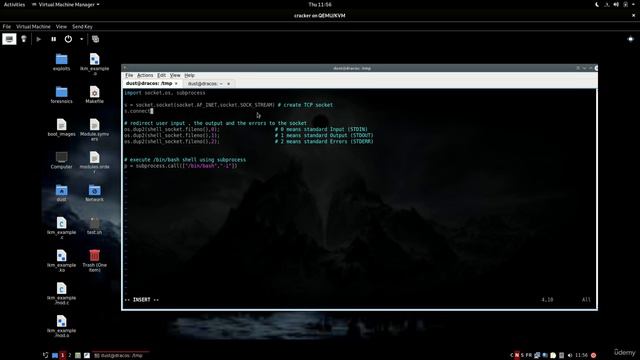The image size is (640, 360).
Task: Select the lkm_example.ko file icon
Action: tap(61, 261)
